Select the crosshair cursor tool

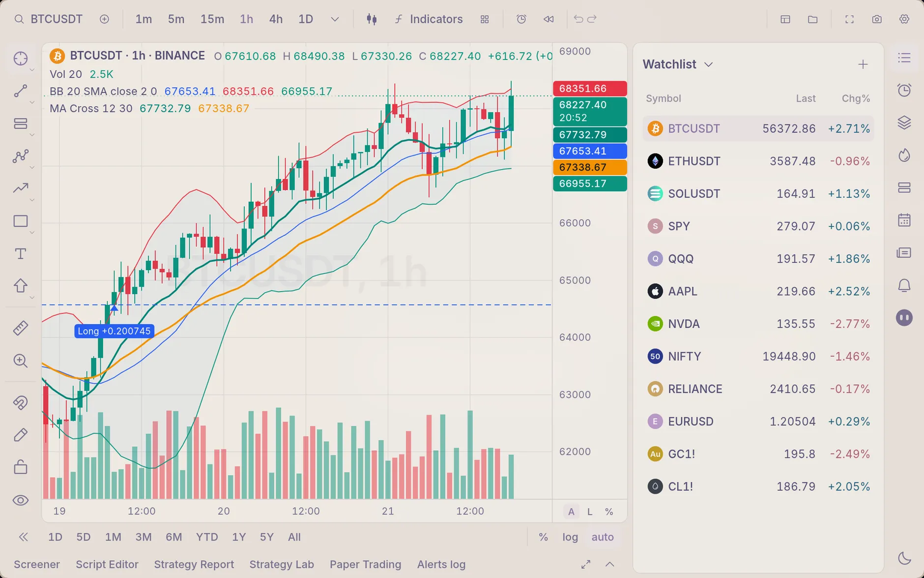coord(21,59)
